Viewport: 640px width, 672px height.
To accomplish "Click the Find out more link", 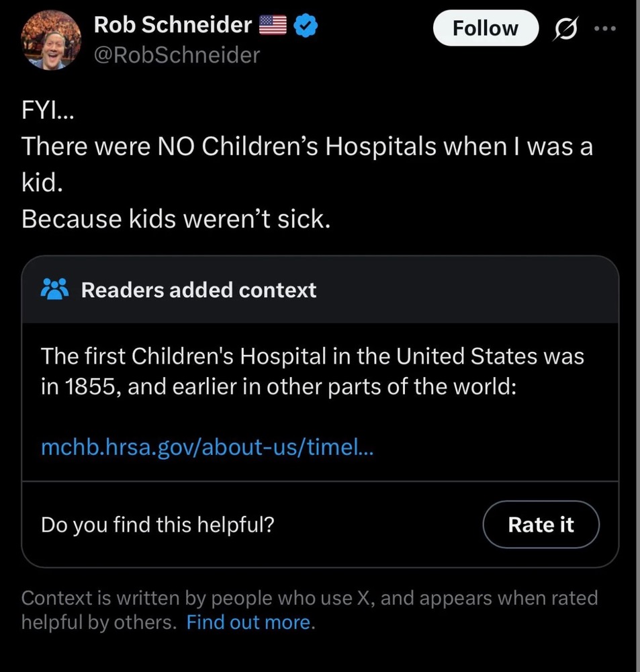I will 248,622.
